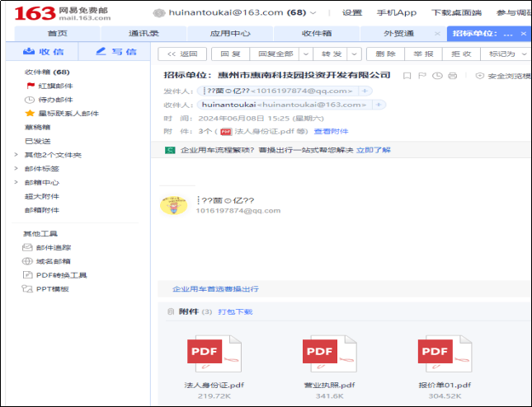The width and height of the screenshot is (532, 407).
Task: Expand the 邮箱中心 tree node
Action: click(16, 183)
